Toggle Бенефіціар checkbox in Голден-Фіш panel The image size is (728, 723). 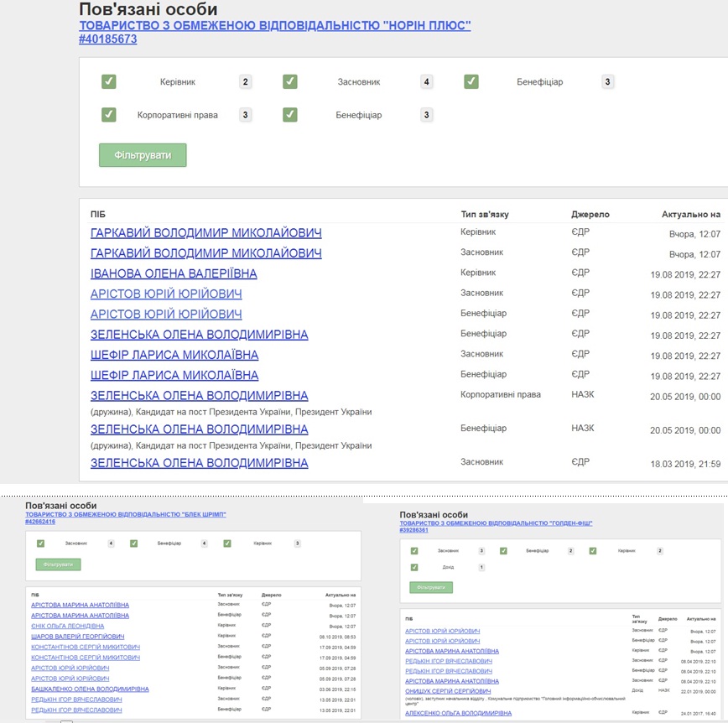tap(503, 551)
